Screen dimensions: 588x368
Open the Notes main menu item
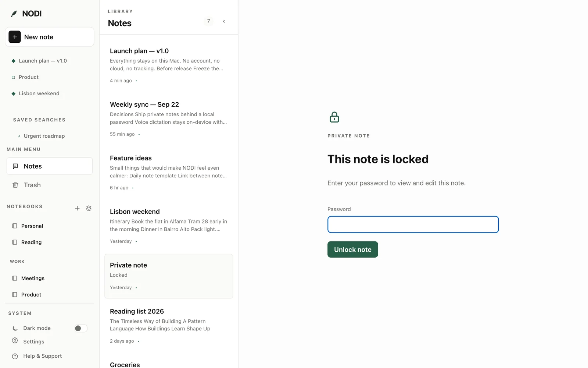[50, 166]
